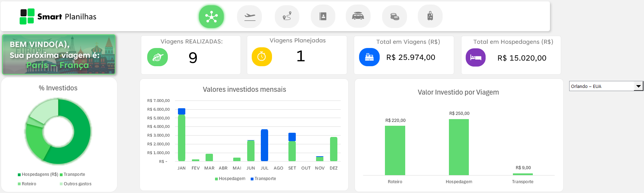
Task: Click the R$ 7.000,00 axis label
Action: (158, 101)
